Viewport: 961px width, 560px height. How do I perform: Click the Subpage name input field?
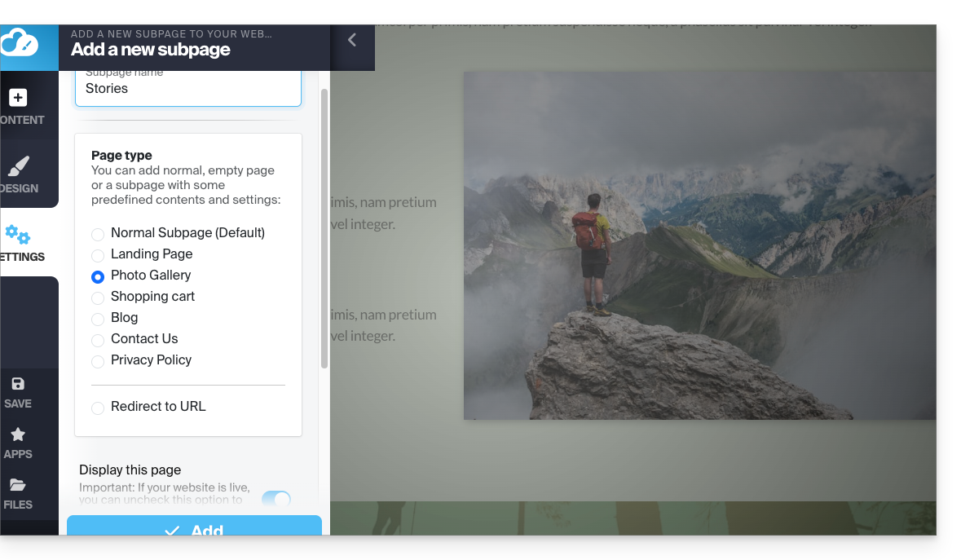188,89
